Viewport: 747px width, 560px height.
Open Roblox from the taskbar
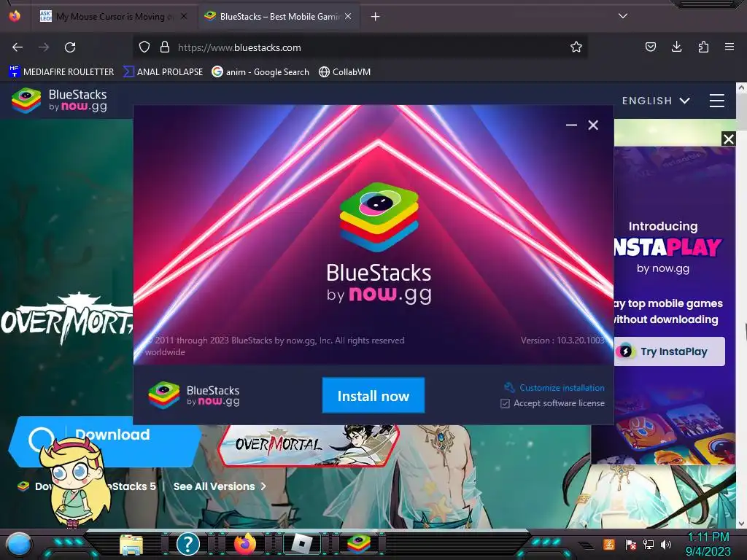point(302,544)
